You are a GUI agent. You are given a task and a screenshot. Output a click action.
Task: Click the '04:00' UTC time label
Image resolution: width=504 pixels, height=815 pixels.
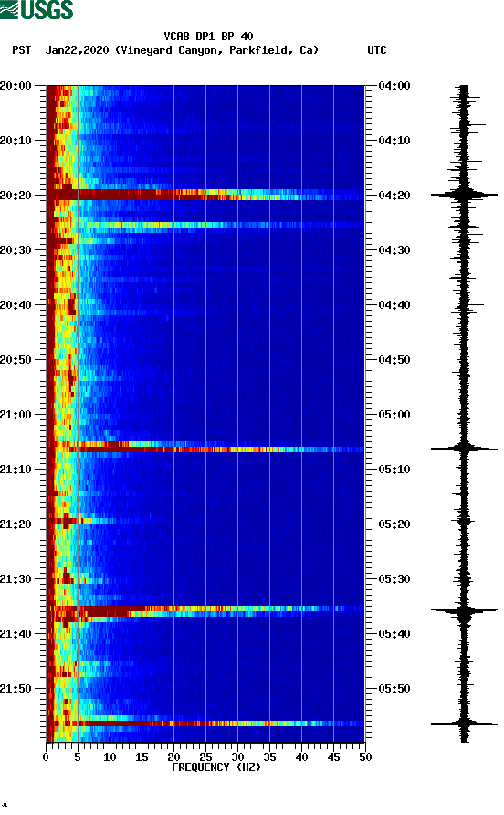[x=394, y=86]
